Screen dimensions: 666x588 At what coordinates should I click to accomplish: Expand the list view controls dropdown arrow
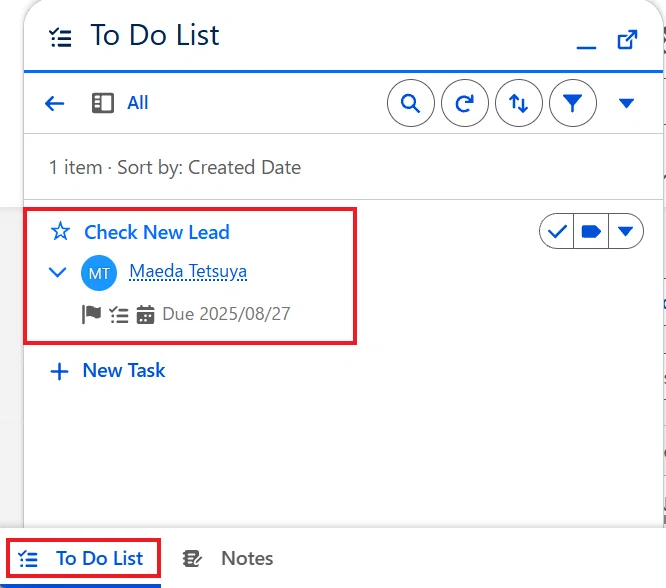626,103
